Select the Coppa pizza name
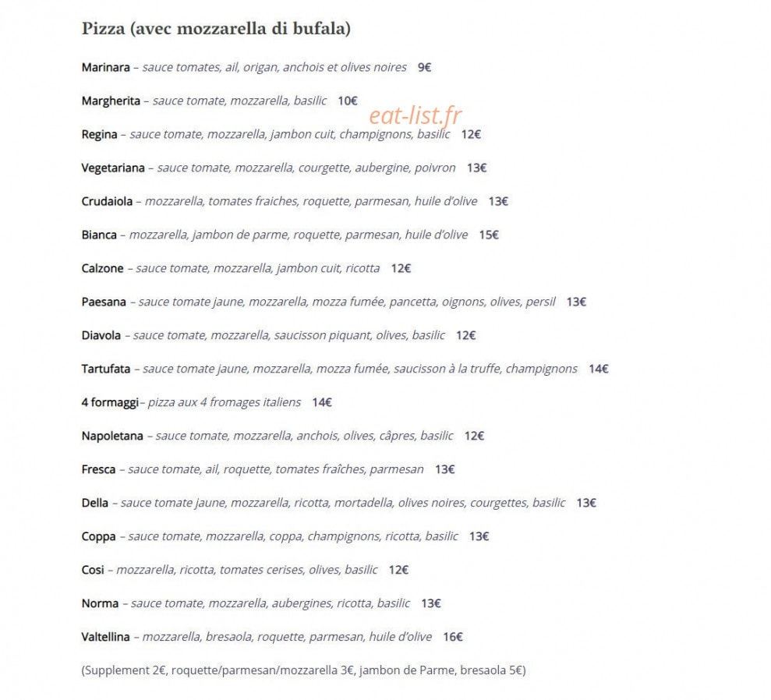This screenshot has width=771, height=700. [98, 537]
